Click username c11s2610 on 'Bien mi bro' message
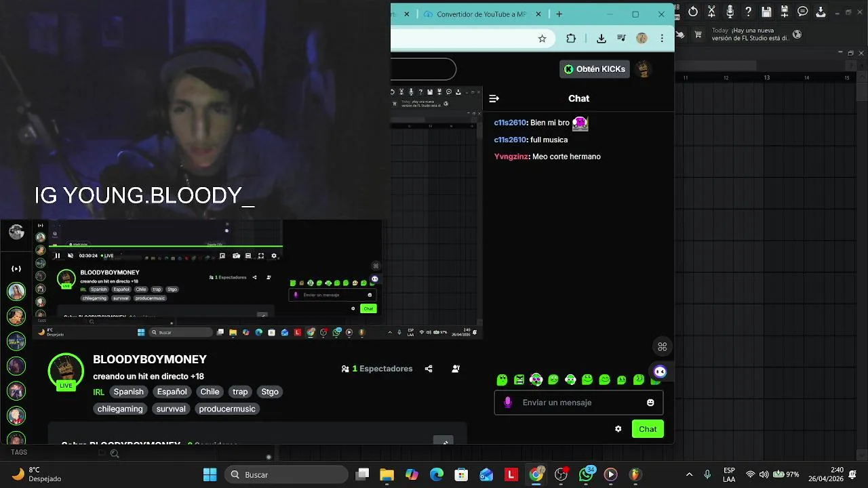This screenshot has height=488, width=868. pos(510,123)
